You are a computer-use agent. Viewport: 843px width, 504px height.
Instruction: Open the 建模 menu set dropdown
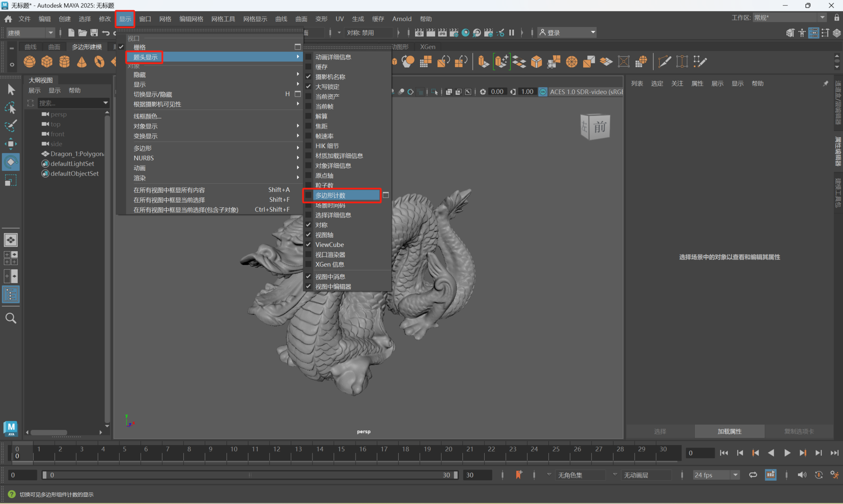coord(30,33)
